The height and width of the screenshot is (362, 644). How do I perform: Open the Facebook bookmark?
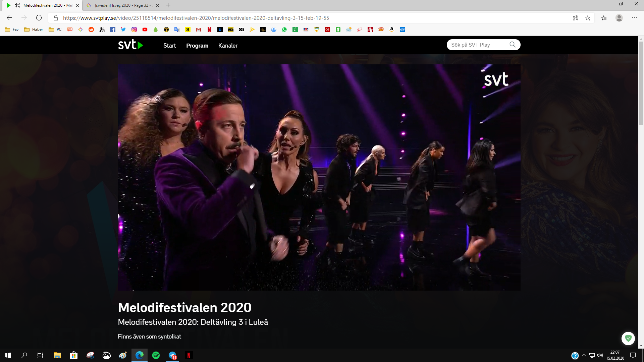tap(113, 29)
